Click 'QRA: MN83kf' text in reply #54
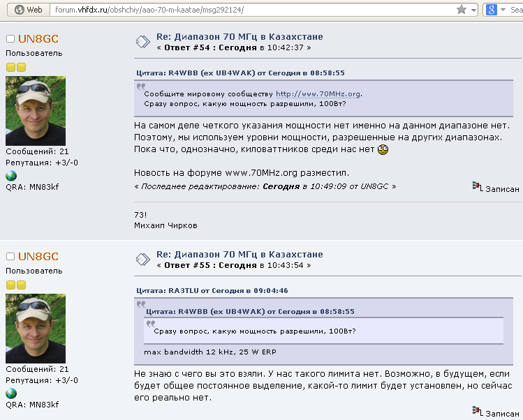Image resolution: width=523 pixels, height=420 pixels. 32,187
